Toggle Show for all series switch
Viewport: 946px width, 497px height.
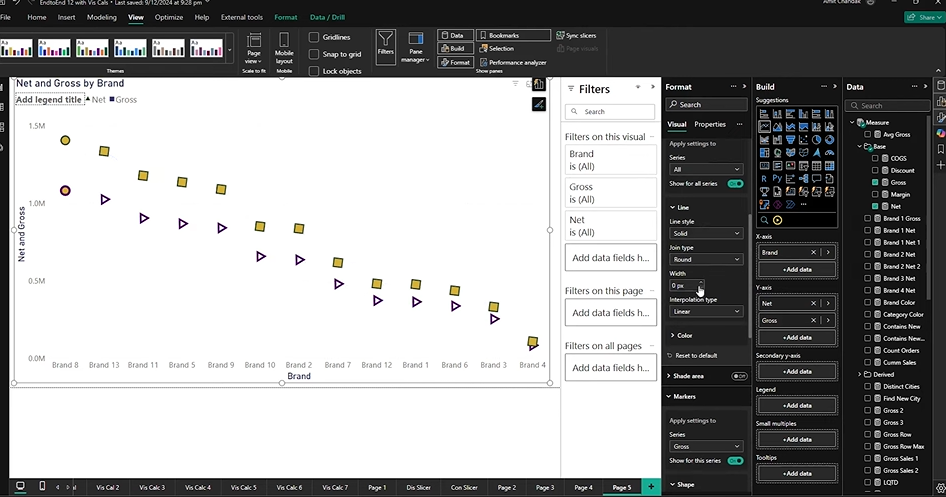click(735, 183)
